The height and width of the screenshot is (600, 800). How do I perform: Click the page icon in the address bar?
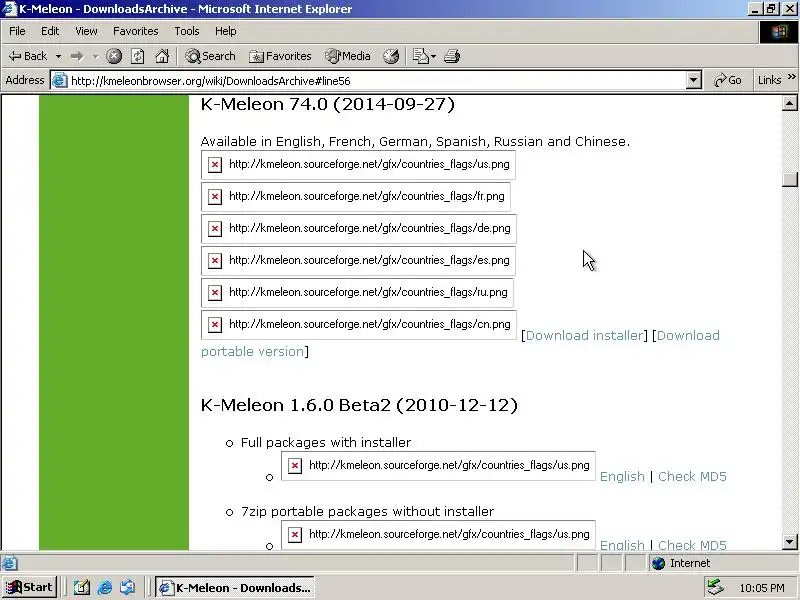pyautogui.click(x=60, y=81)
